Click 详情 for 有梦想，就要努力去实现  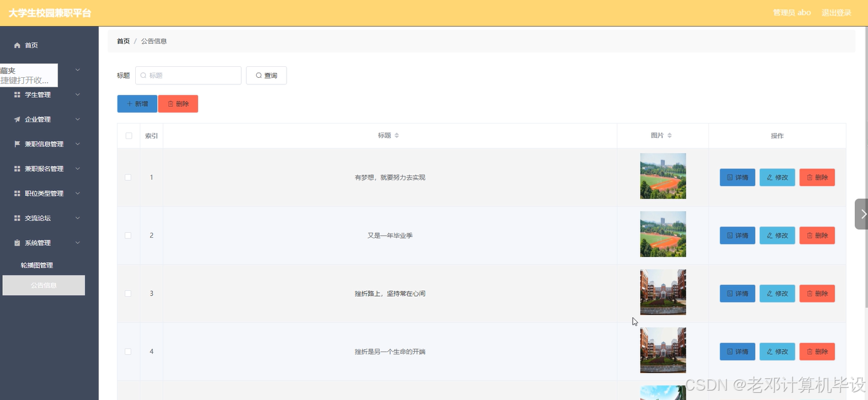(737, 178)
